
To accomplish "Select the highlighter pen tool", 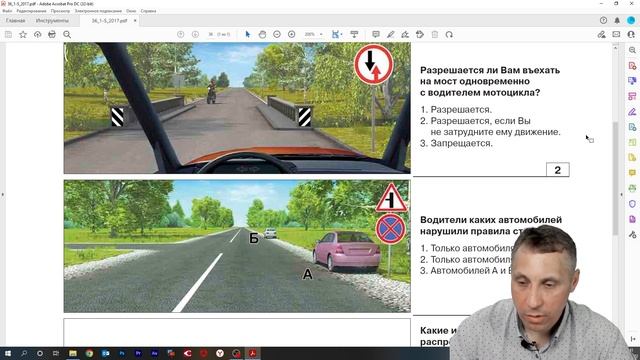I will [x=391, y=35].
